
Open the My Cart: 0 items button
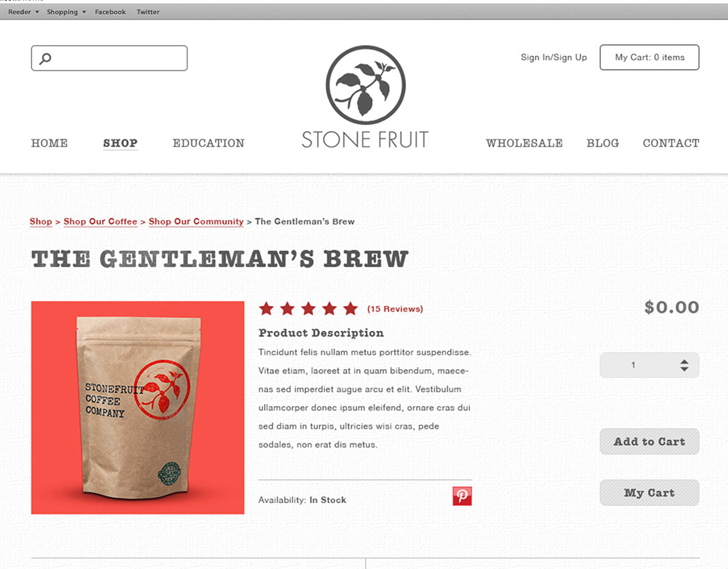pos(649,58)
